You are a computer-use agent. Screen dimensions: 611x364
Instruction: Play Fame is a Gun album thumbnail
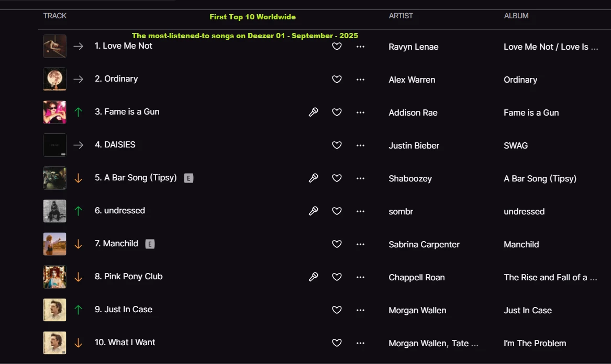(x=54, y=112)
